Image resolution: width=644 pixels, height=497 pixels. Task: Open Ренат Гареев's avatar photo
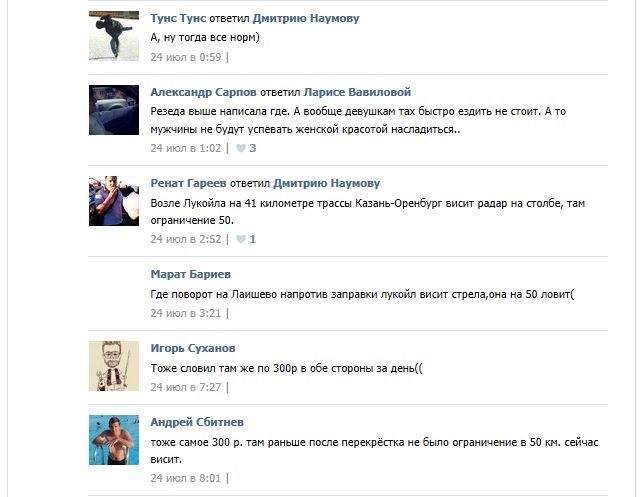tap(114, 201)
